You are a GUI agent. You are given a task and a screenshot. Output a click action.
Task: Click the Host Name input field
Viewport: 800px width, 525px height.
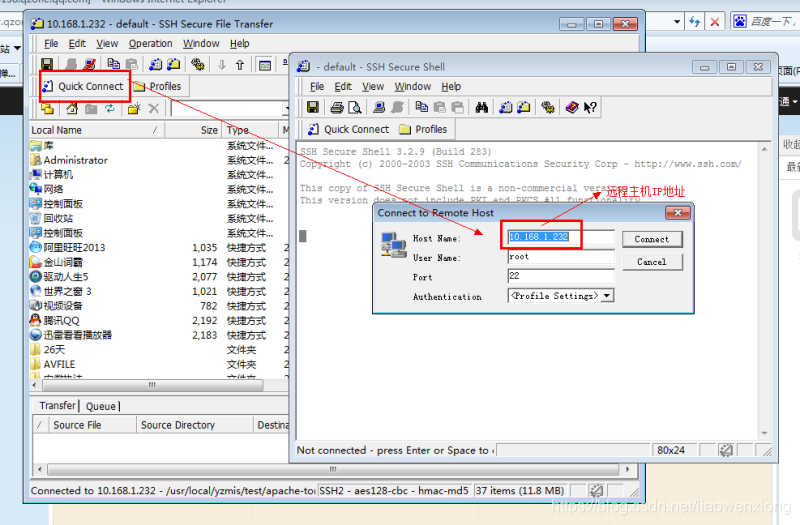tap(561, 237)
